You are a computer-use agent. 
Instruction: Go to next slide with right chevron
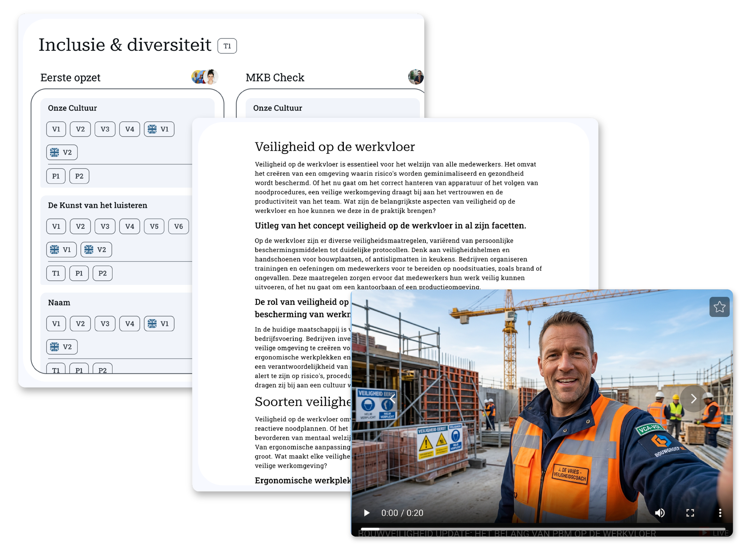tap(694, 399)
